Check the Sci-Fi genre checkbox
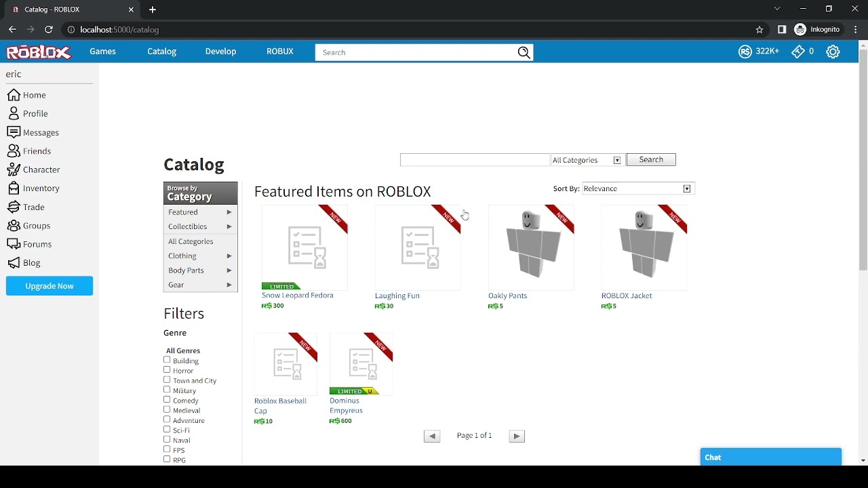Viewport: 868px width, 488px height. 167,429
